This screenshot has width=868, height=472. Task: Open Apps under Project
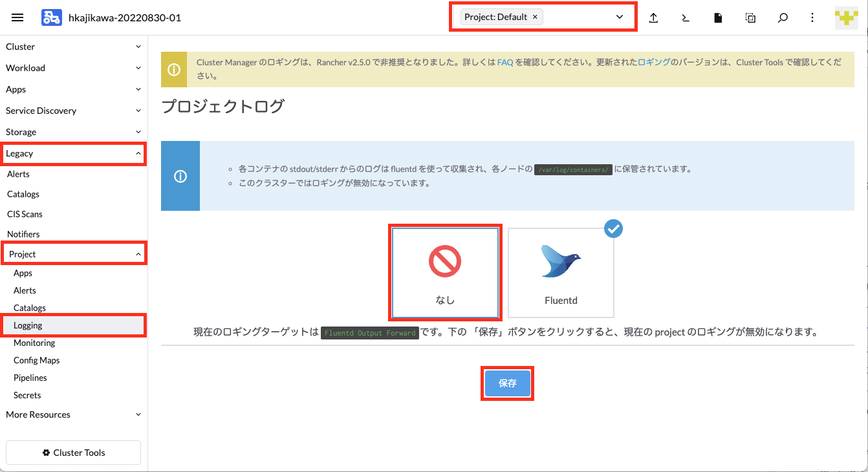click(x=23, y=273)
